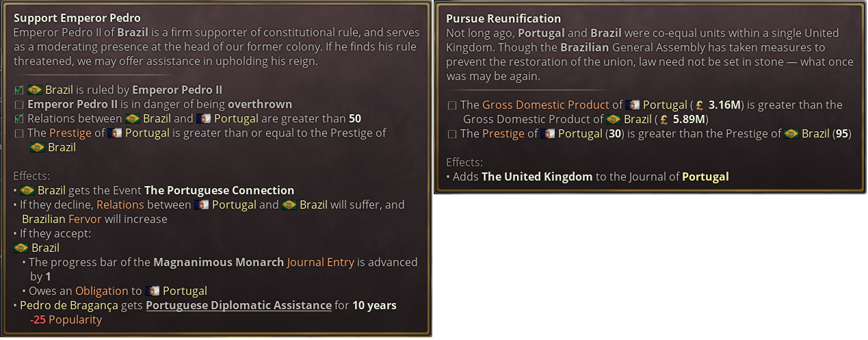
Task: Check 'Emperor Pedro II is in danger' checkbox
Action: 18,105
